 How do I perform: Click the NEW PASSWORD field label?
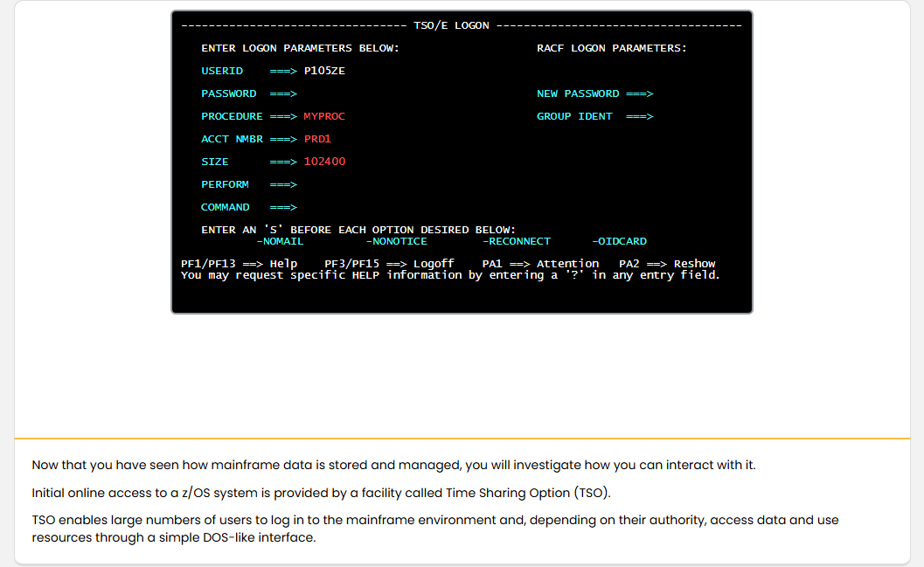pyautogui.click(x=578, y=93)
